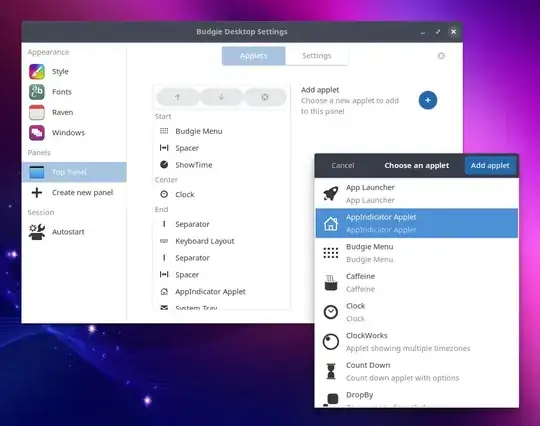The image size is (540, 426).
Task: Select the Separator below Keyboard Layout
Action: pyautogui.click(x=221, y=258)
